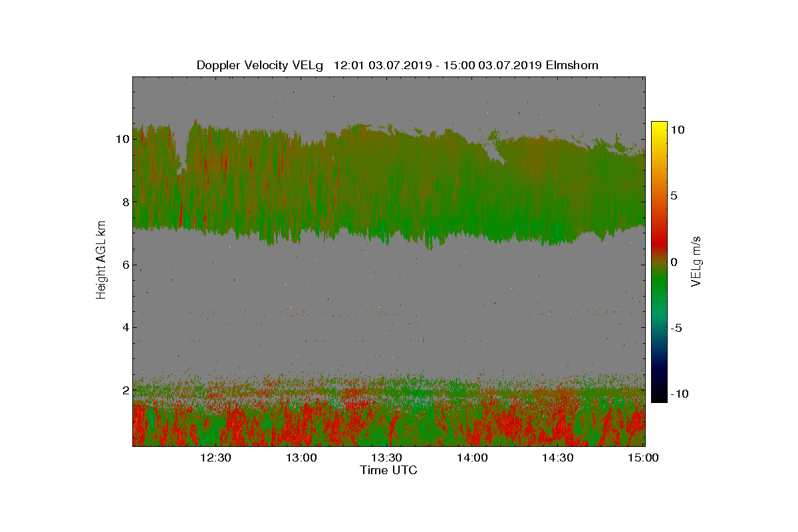Click the 'Height AGL km' y-axis label
The height and width of the screenshot is (532, 798).
101,261
